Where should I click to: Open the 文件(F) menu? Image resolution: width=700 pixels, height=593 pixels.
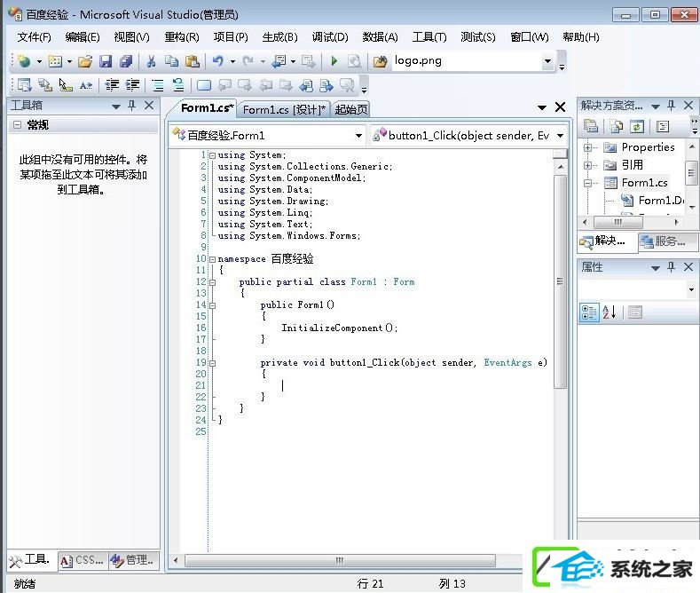pos(35,37)
